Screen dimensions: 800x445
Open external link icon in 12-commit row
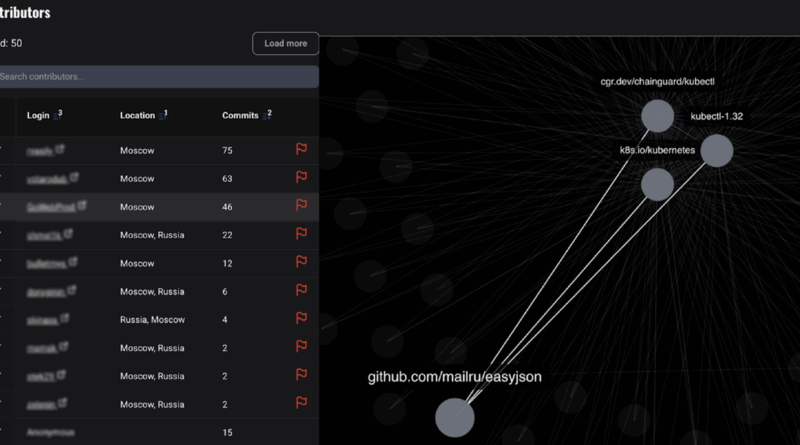click(73, 262)
